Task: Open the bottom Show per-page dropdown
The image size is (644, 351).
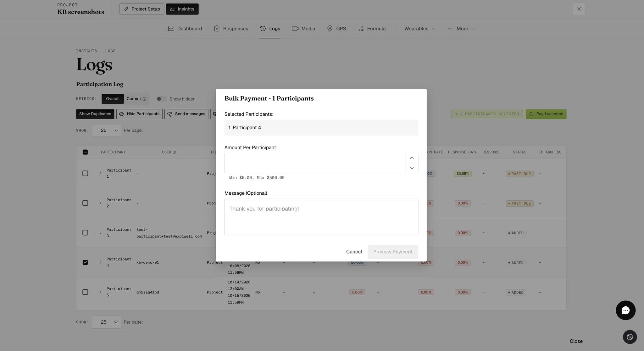Action: (106, 322)
